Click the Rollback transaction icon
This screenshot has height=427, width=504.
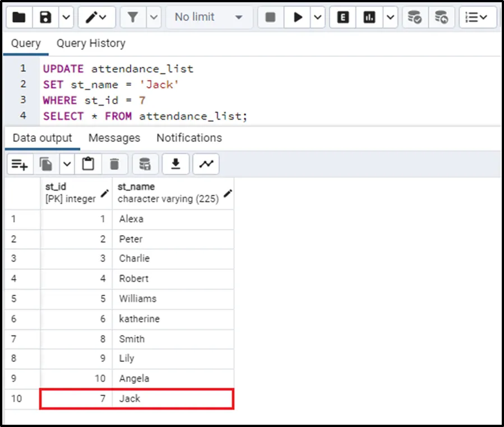[442, 17]
